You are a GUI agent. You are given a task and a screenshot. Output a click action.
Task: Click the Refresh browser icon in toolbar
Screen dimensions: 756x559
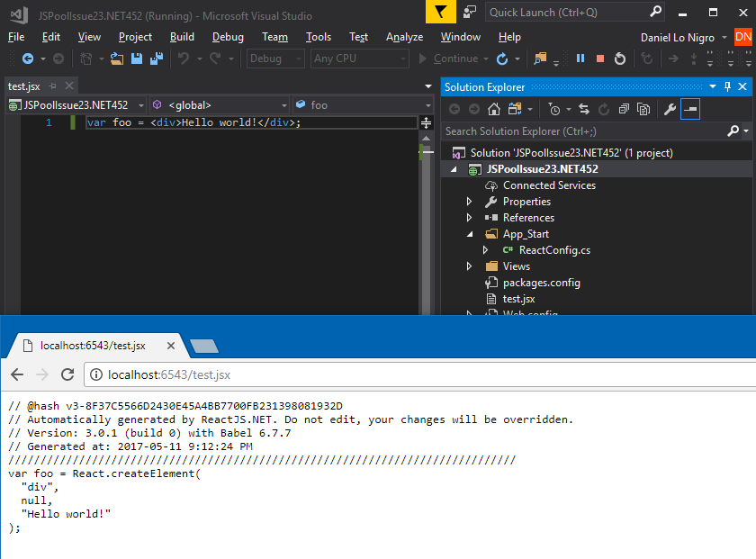coord(502,59)
